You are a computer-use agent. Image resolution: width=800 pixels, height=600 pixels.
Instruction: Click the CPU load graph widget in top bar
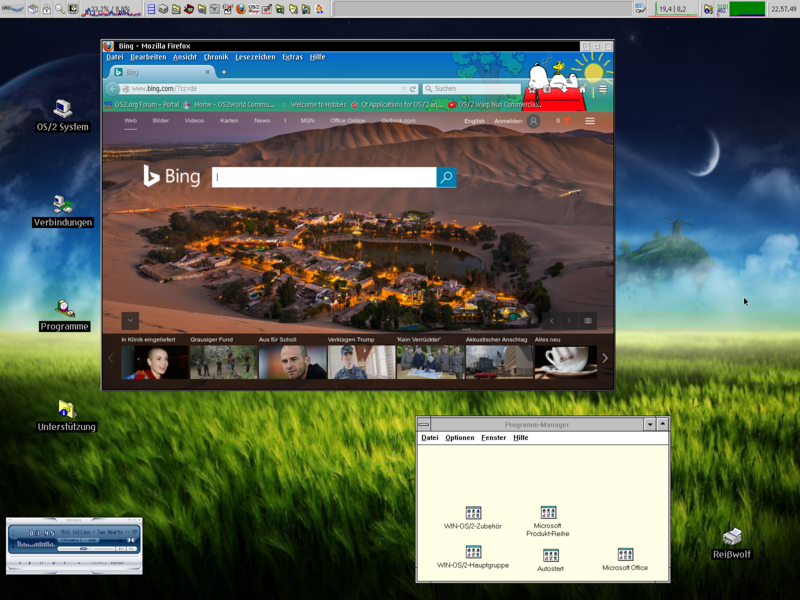pyautogui.click(x=111, y=10)
